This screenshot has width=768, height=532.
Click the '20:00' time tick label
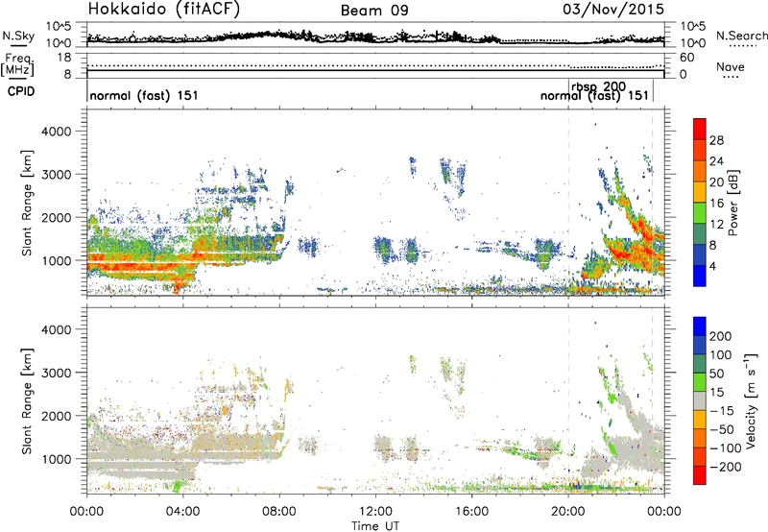point(567,512)
